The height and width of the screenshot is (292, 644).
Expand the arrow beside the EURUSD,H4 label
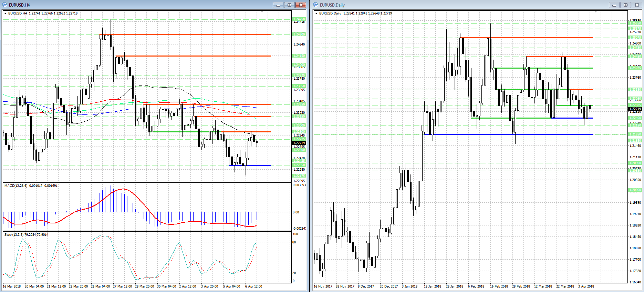6,13
